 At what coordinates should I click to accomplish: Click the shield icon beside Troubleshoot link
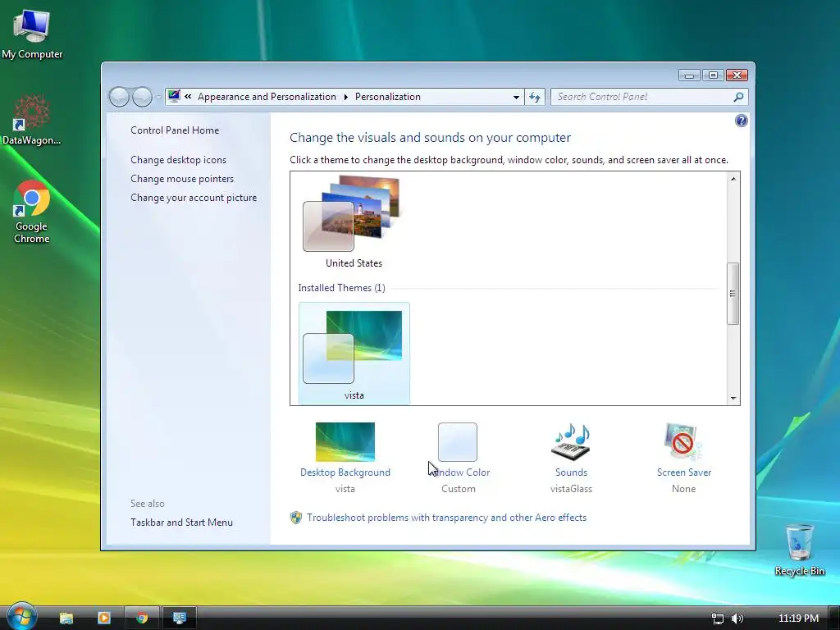295,518
